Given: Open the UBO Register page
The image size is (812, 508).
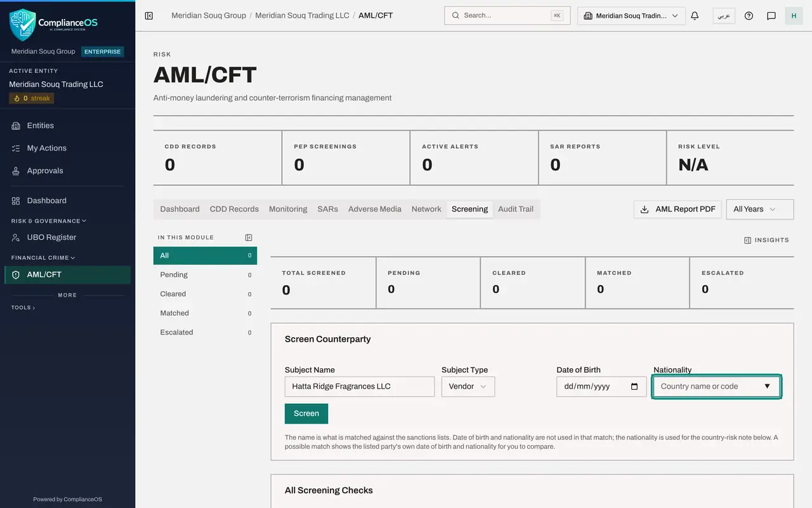Looking at the screenshot, I should tap(68, 237).
